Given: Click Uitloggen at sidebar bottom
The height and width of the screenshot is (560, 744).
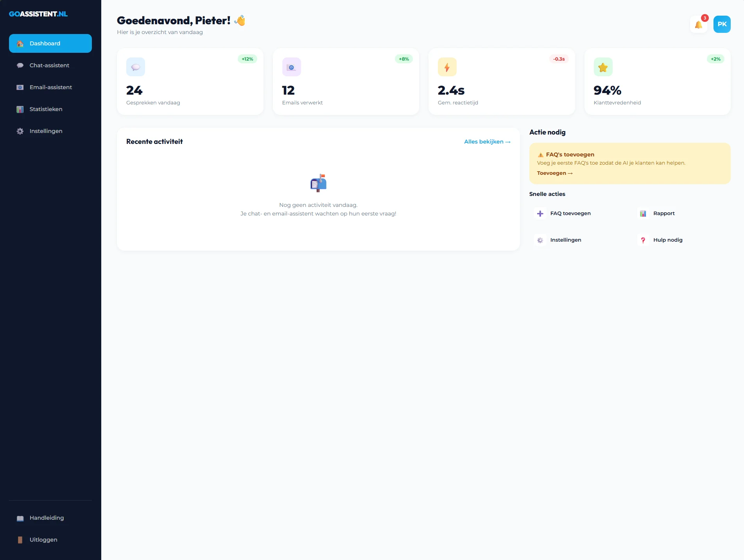Looking at the screenshot, I should 43,540.
